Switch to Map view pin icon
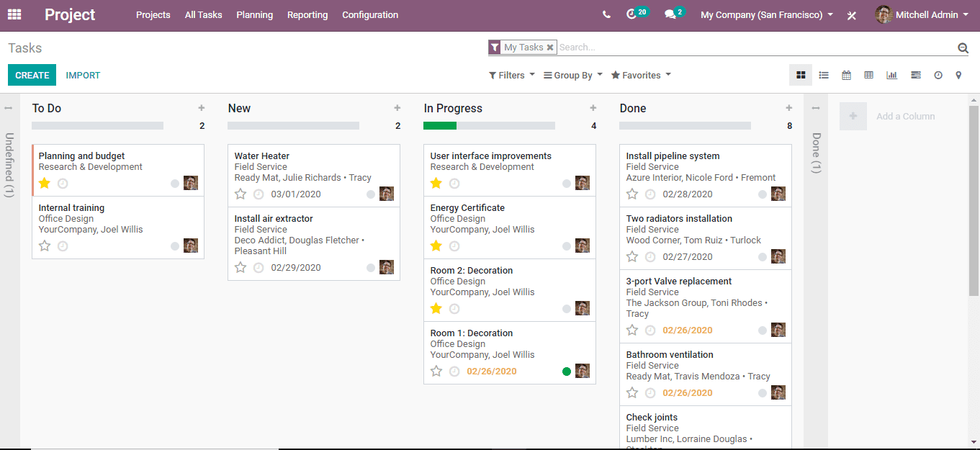The width and height of the screenshot is (980, 450). tap(958, 75)
